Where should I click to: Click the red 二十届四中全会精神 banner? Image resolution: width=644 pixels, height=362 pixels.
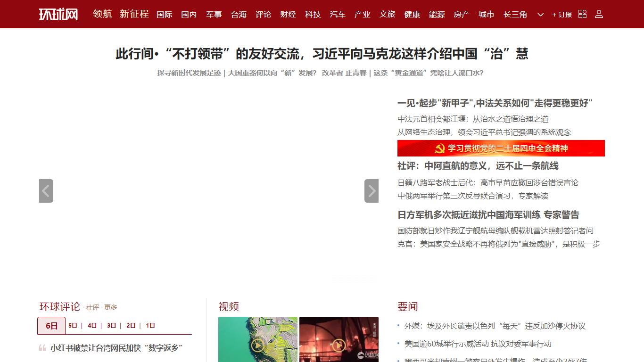coord(501,148)
